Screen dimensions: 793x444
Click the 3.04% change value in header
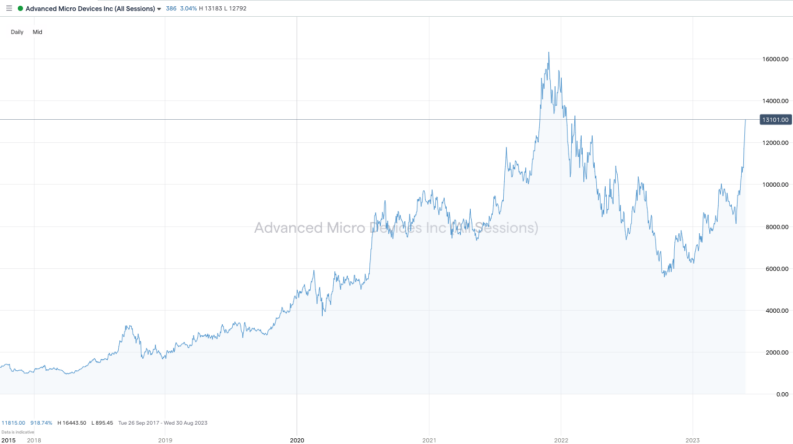click(x=185, y=8)
